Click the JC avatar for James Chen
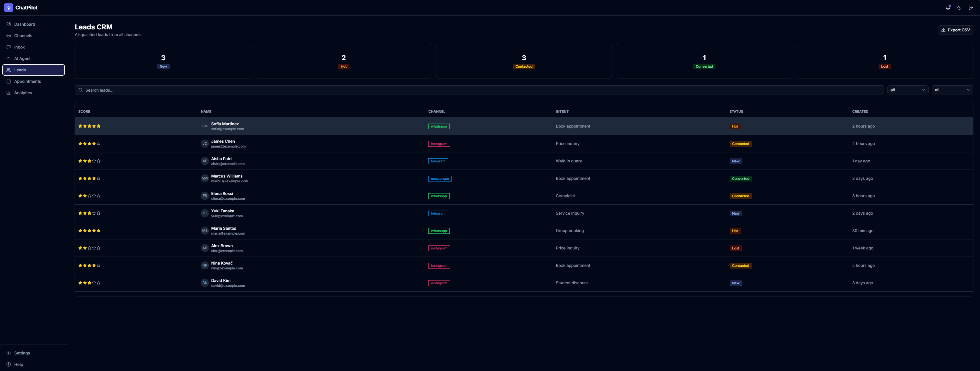 click(205, 144)
